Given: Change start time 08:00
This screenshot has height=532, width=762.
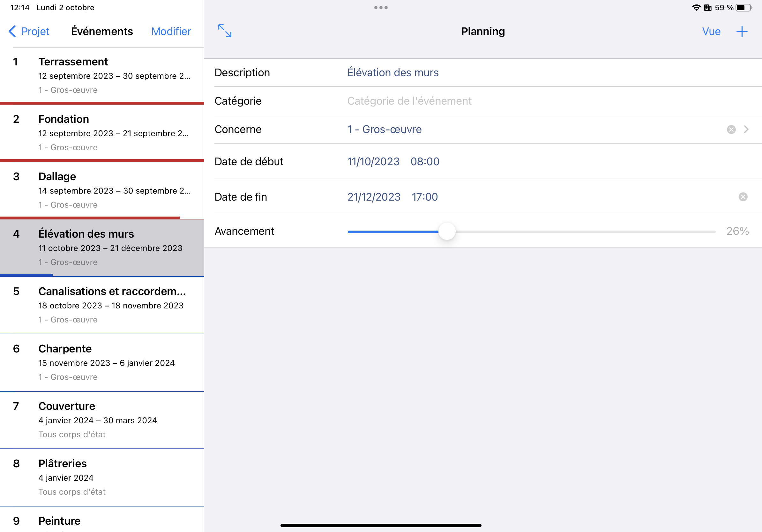Looking at the screenshot, I should (x=425, y=161).
